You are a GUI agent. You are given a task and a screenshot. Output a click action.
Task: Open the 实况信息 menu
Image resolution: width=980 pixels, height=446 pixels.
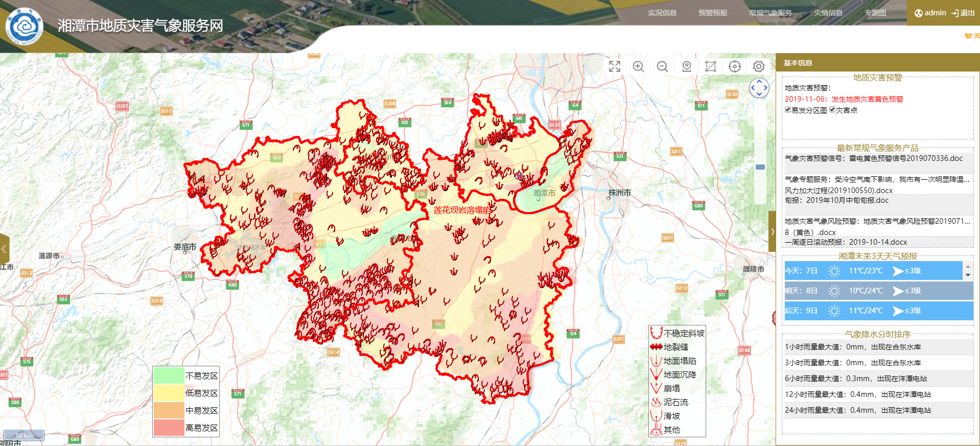(x=662, y=13)
